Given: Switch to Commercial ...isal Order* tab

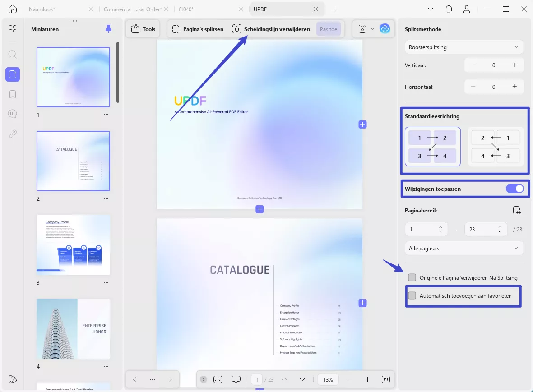Looking at the screenshot, I should tap(133, 9).
